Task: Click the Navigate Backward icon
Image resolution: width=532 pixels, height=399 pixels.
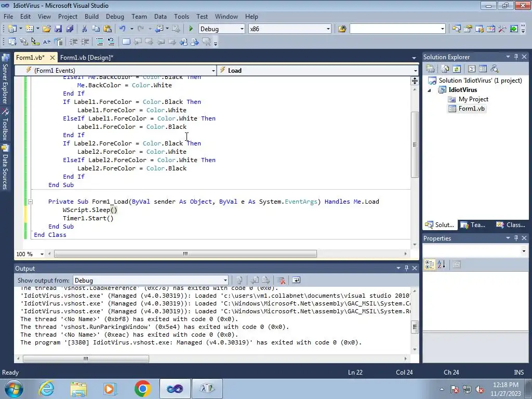Action: click(x=159, y=29)
